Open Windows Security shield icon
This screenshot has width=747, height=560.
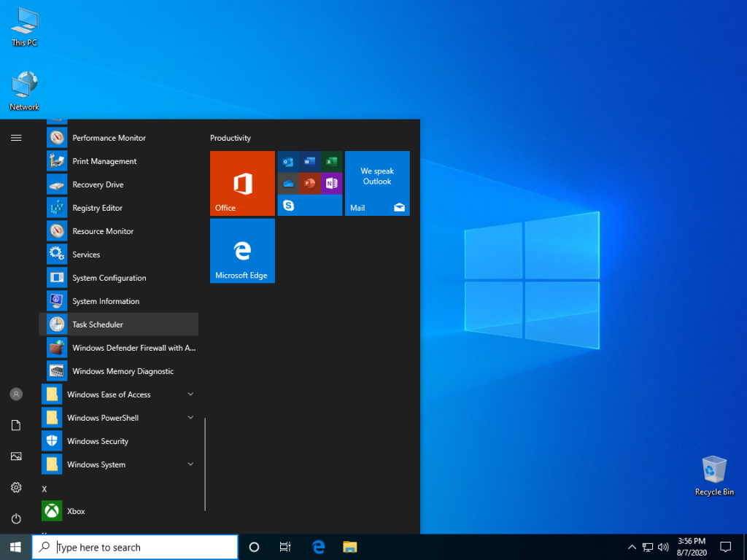click(x=52, y=441)
